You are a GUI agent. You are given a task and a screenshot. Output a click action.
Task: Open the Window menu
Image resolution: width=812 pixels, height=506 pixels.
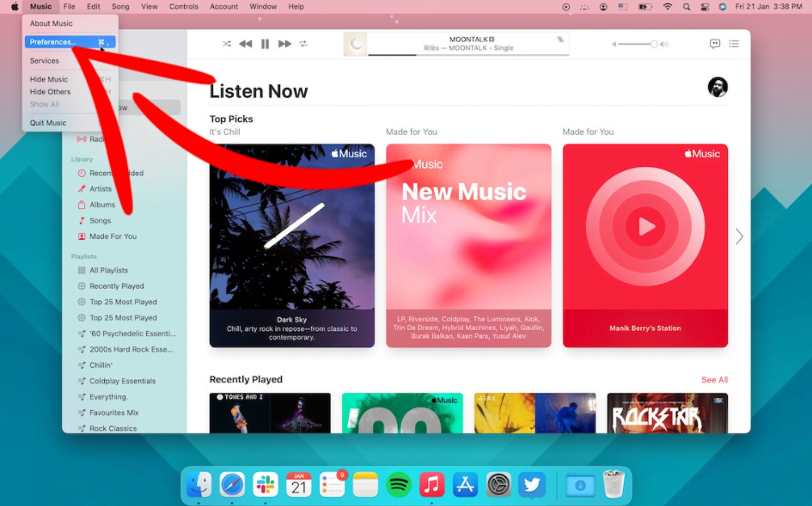point(263,6)
